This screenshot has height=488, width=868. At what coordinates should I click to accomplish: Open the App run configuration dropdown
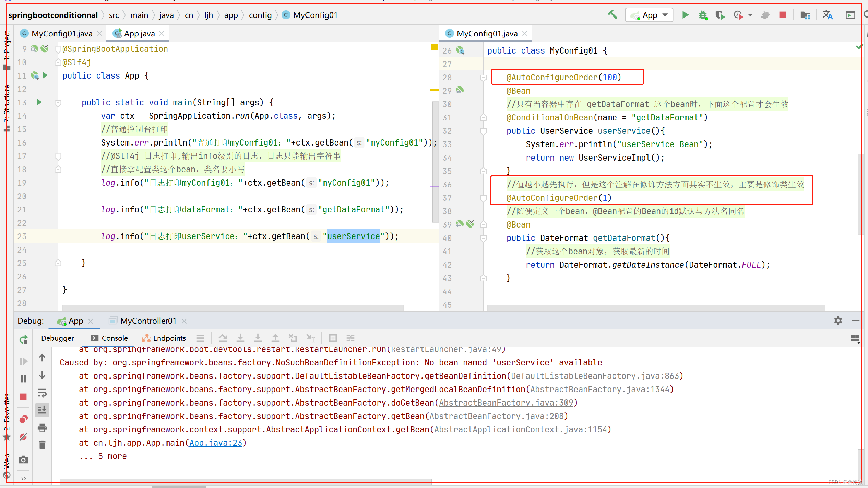click(649, 15)
